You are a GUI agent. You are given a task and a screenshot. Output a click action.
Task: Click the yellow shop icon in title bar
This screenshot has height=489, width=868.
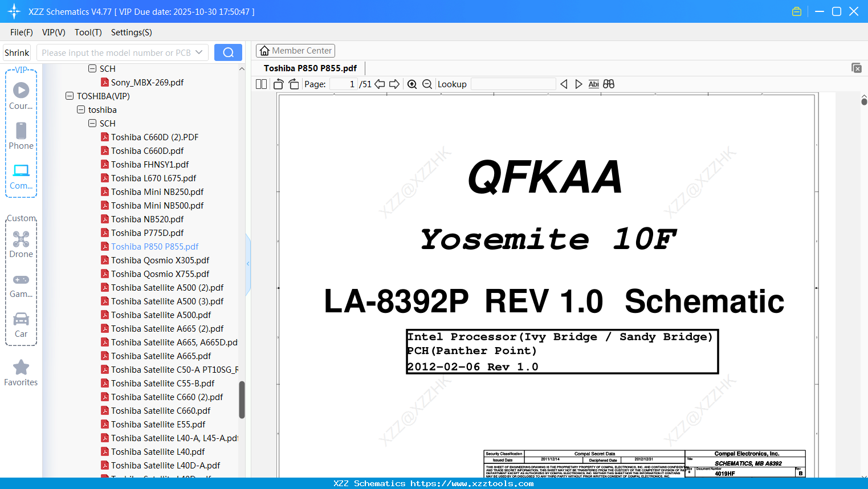(797, 11)
